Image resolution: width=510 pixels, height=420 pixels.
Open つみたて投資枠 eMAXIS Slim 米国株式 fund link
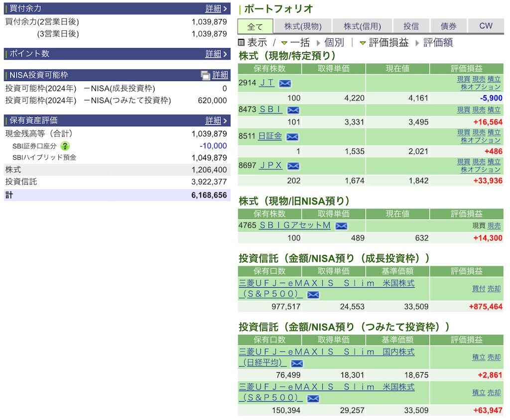click(327, 392)
